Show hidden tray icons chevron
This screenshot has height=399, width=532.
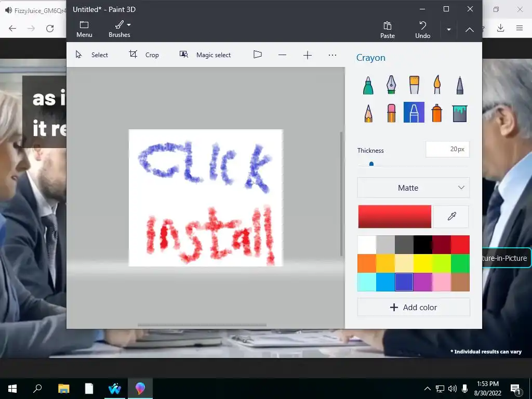pos(428,389)
